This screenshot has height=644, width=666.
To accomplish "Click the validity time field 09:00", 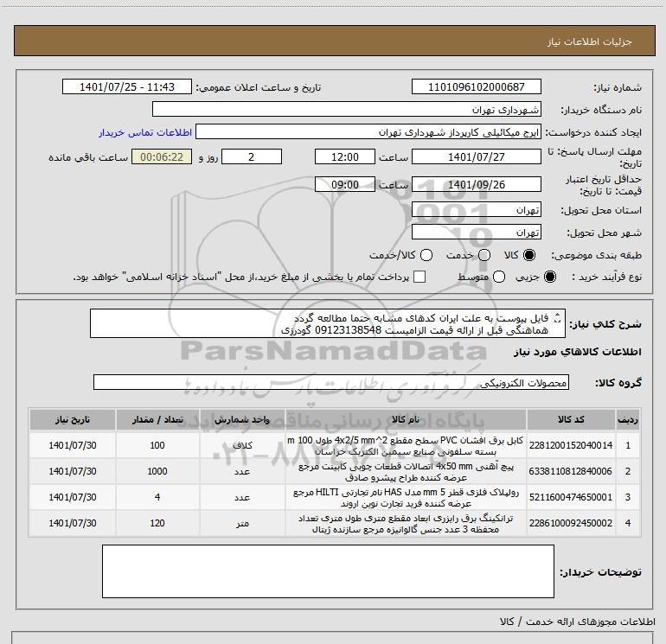I will (x=345, y=184).
